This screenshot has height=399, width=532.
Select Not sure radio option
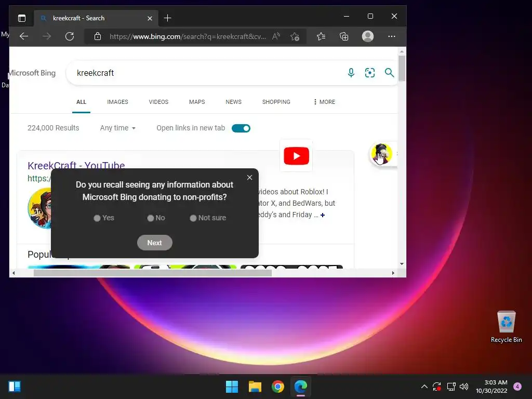pos(193,218)
